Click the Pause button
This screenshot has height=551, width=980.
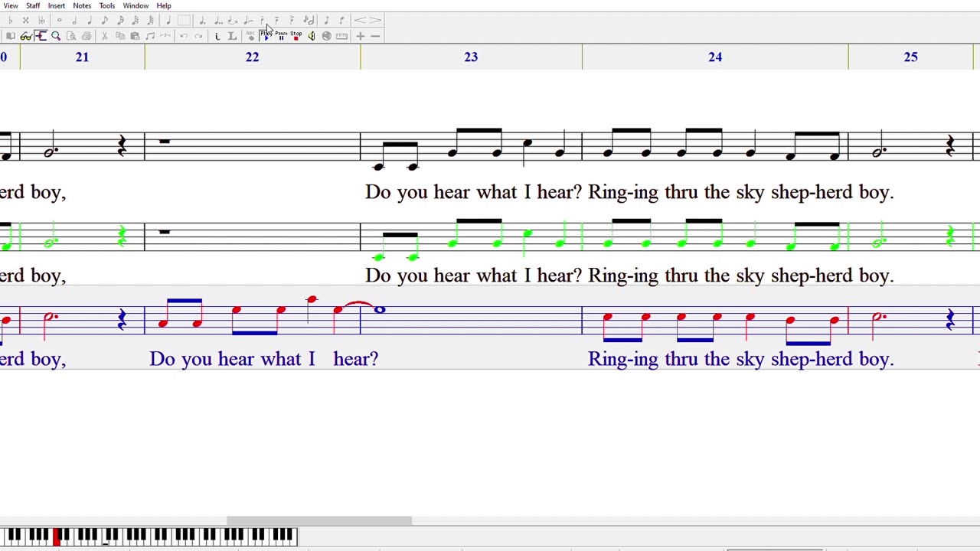[281, 36]
